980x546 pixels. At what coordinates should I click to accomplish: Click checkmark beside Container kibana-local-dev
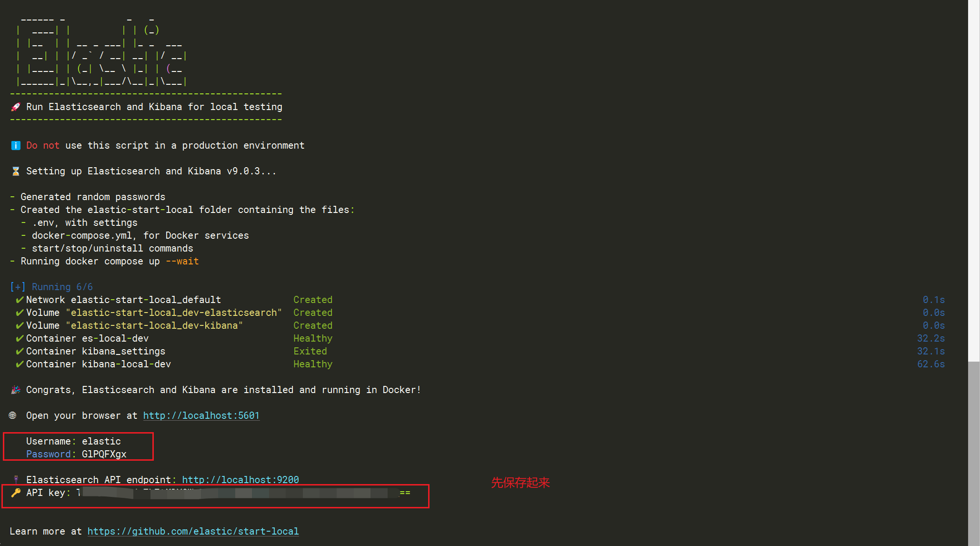tap(20, 364)
